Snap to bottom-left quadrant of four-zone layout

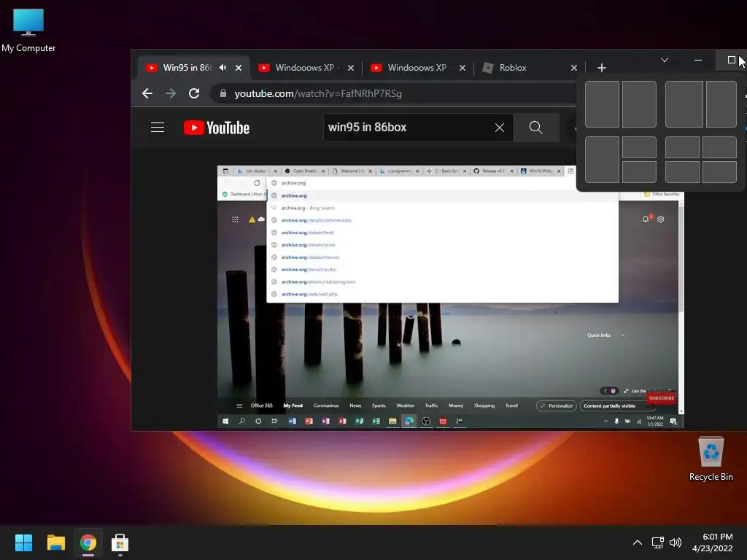(x=682, y=172)
